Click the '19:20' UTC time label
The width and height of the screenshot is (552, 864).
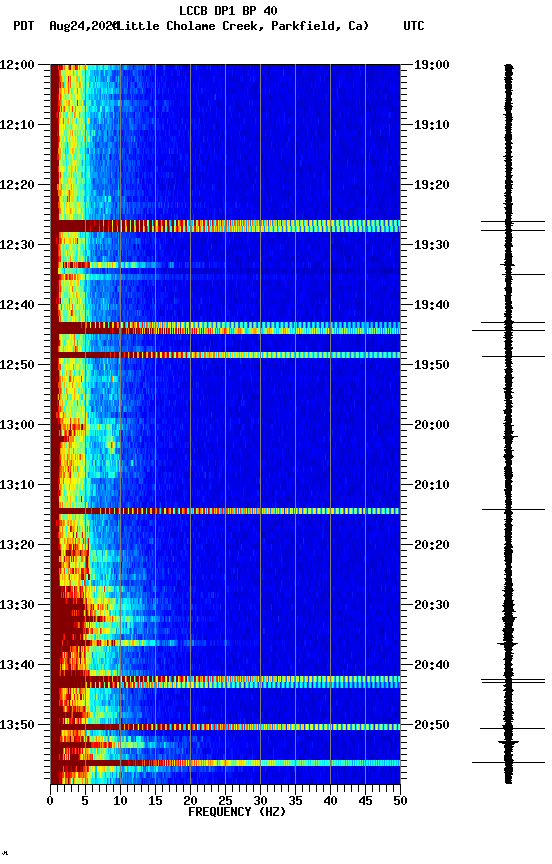click(432, 185)
